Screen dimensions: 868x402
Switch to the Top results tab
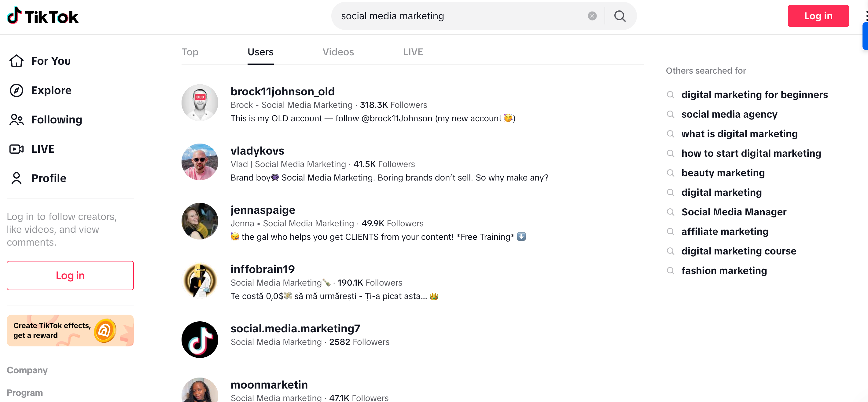coord(190,52)
